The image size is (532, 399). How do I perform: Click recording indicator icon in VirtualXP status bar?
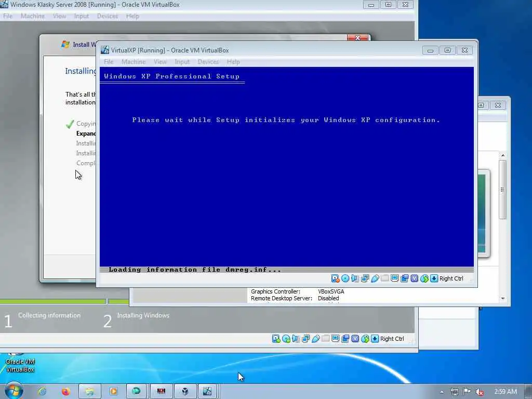tap(404, 278)
